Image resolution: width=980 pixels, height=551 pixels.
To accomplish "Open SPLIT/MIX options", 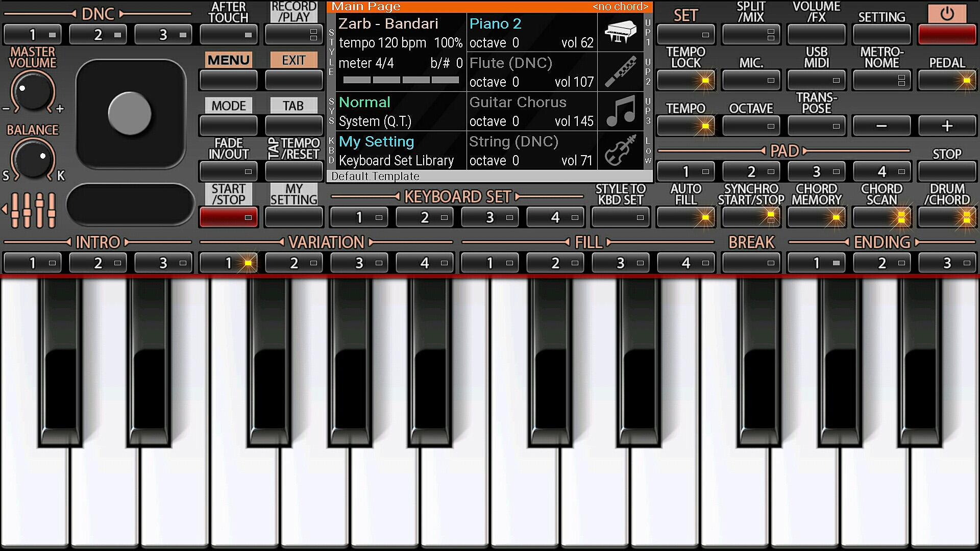I will (x=751, y=34).
